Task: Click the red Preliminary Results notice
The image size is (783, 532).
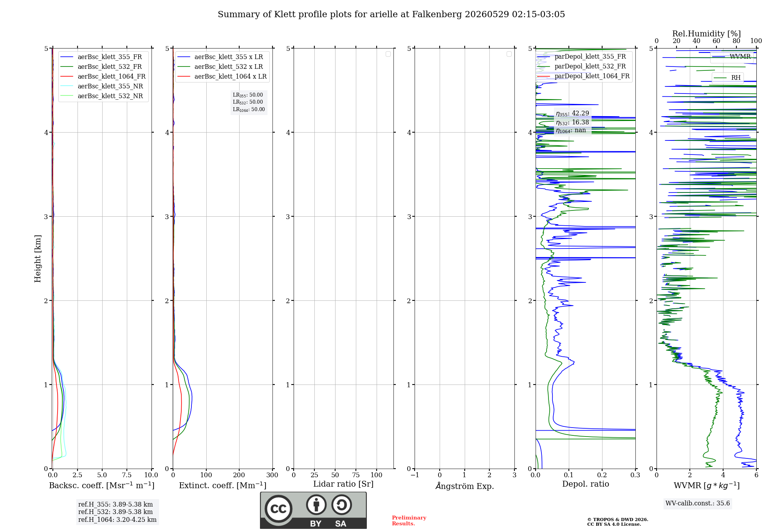Action: [409, 521]
